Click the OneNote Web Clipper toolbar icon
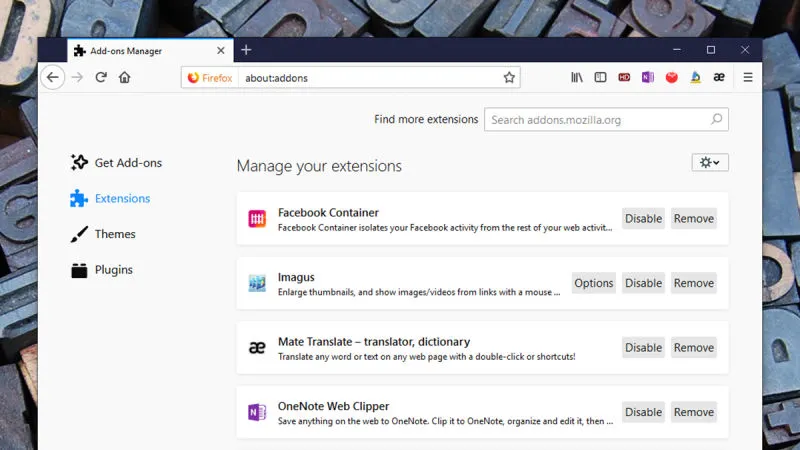Screen dimensions: 800x450 [x=648, y=77]
